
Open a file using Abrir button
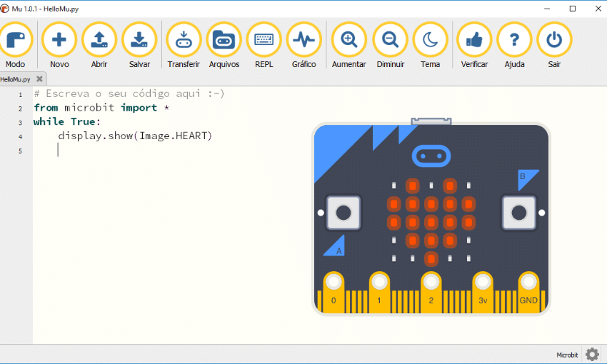[x=99, y=41]
